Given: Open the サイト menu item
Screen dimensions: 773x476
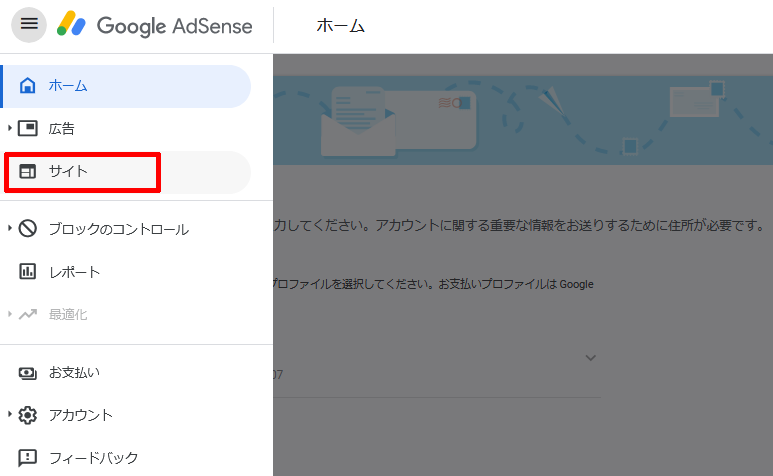Looking at the screenshot, I should click(126, 172).
